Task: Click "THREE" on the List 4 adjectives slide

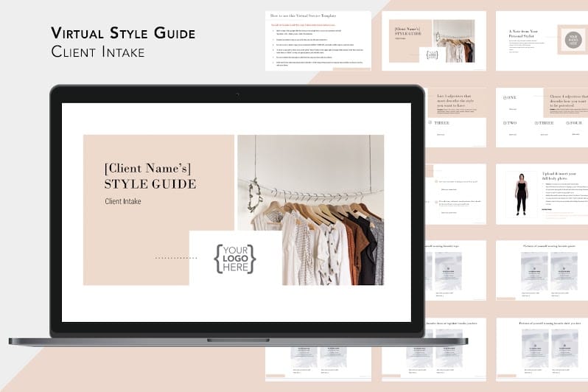Action: pos(441,123)
